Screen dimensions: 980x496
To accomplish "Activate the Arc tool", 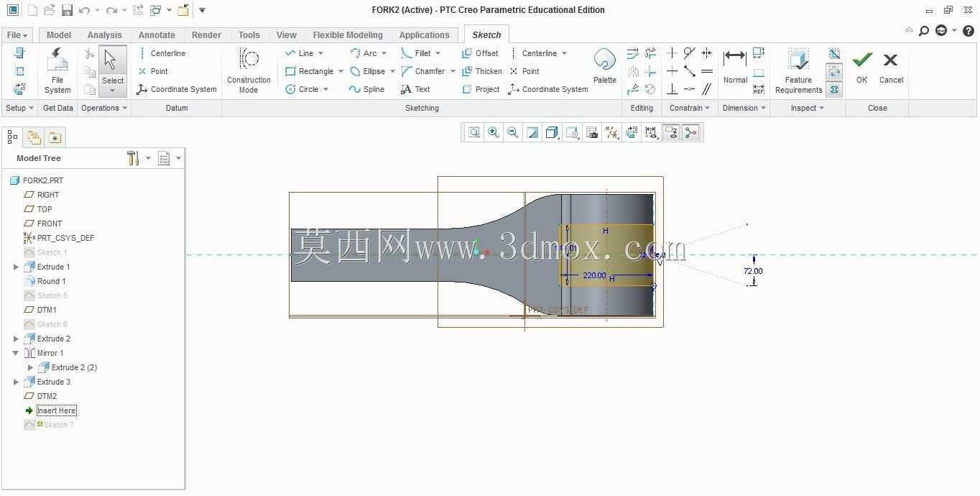I will point(364,53).
